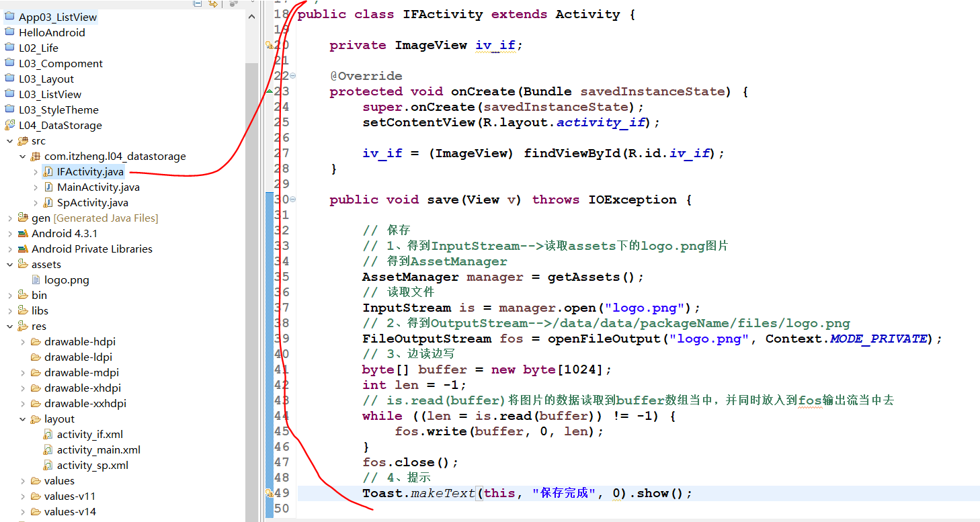Expand the Android 4.3.1 node
Image resolution: width=980 pixels, height=522 pixels.
click(9, 234)
